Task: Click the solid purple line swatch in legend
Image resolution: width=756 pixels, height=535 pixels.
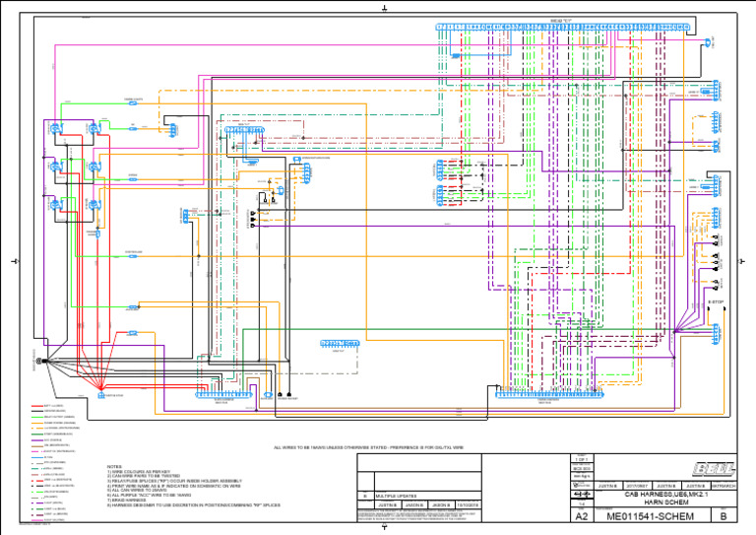Action: pyautogui.click(x=37, y=440)
